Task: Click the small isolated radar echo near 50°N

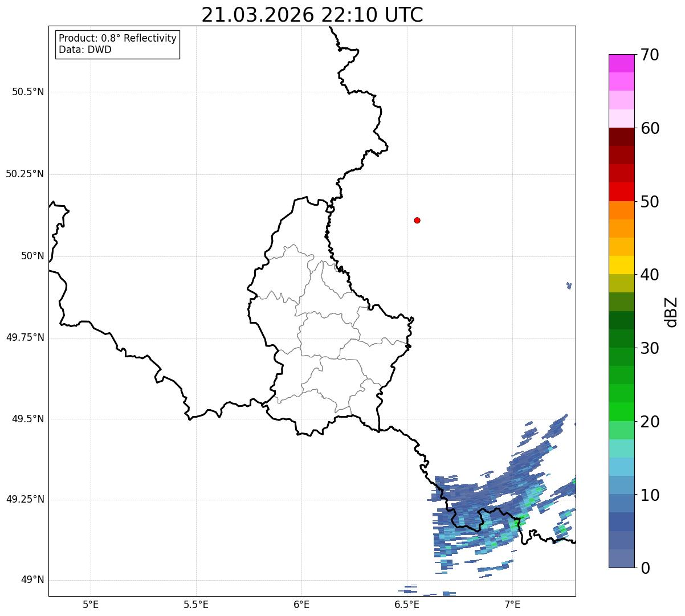Action: coord(569,285)
